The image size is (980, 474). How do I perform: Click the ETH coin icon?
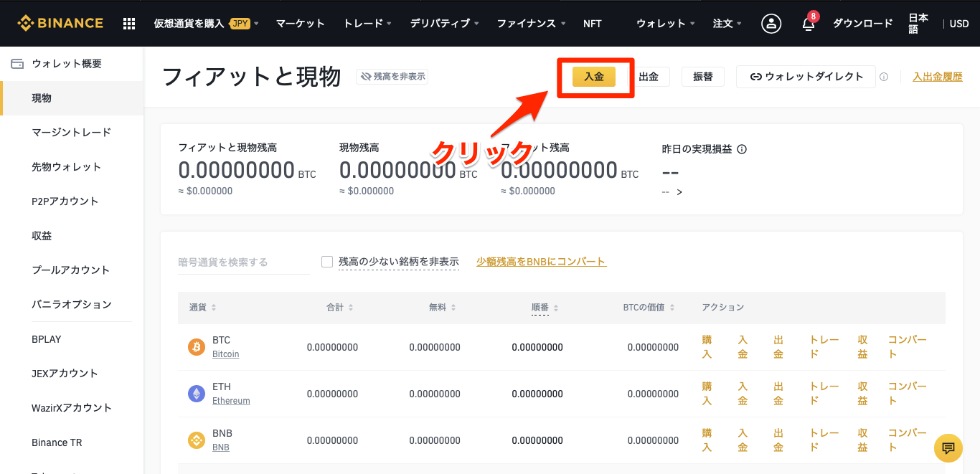click(x=197, y=394)
